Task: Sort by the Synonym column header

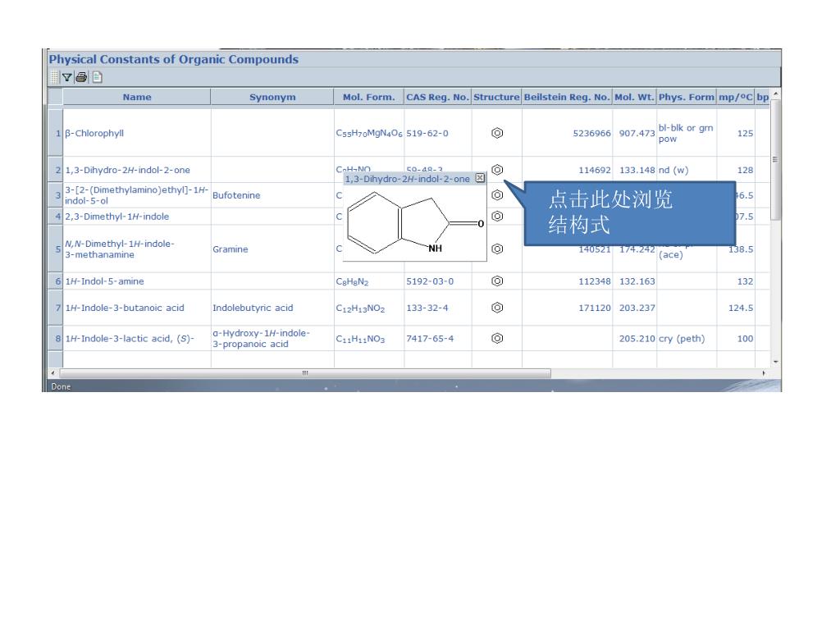Action: pyautogui.click(x=272, y=97)
